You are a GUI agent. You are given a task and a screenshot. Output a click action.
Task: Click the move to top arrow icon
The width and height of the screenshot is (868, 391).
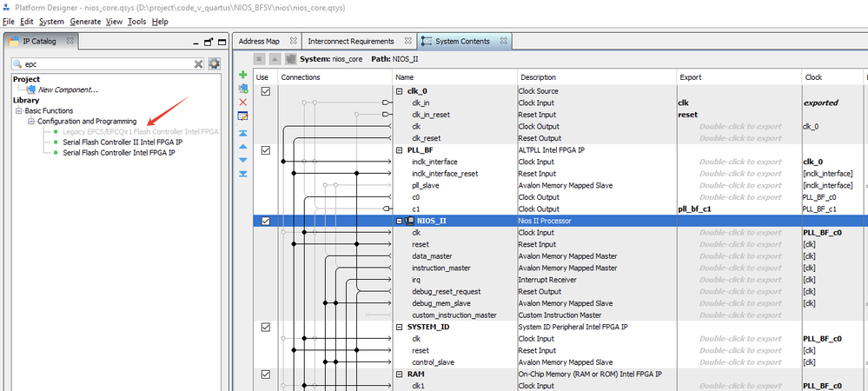(x=243, y=133)
